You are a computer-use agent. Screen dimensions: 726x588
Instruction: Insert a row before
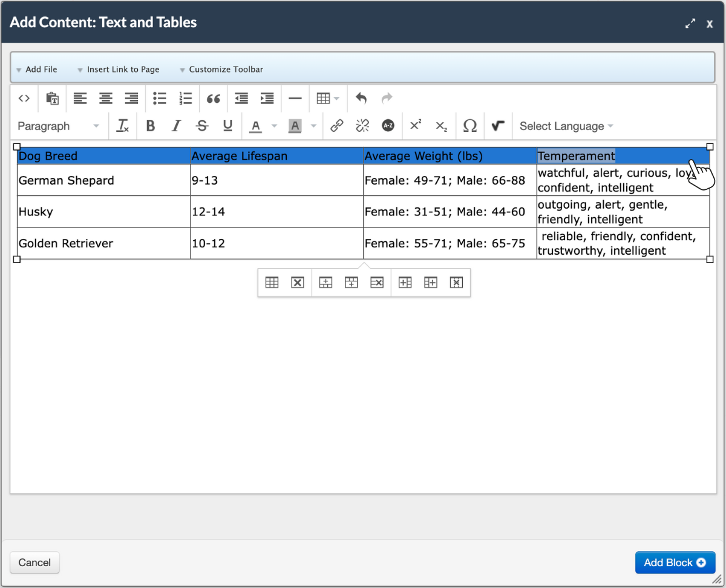[x=326, y=283]
